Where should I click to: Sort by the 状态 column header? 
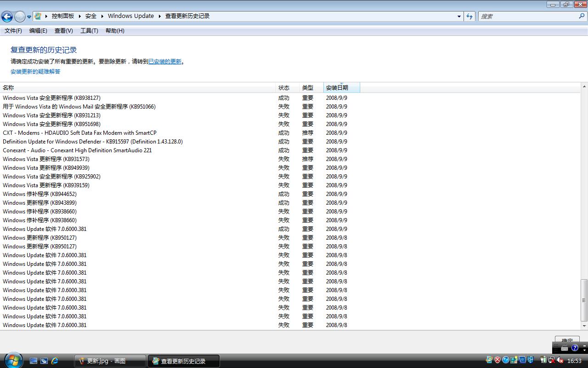pos(288,87)
